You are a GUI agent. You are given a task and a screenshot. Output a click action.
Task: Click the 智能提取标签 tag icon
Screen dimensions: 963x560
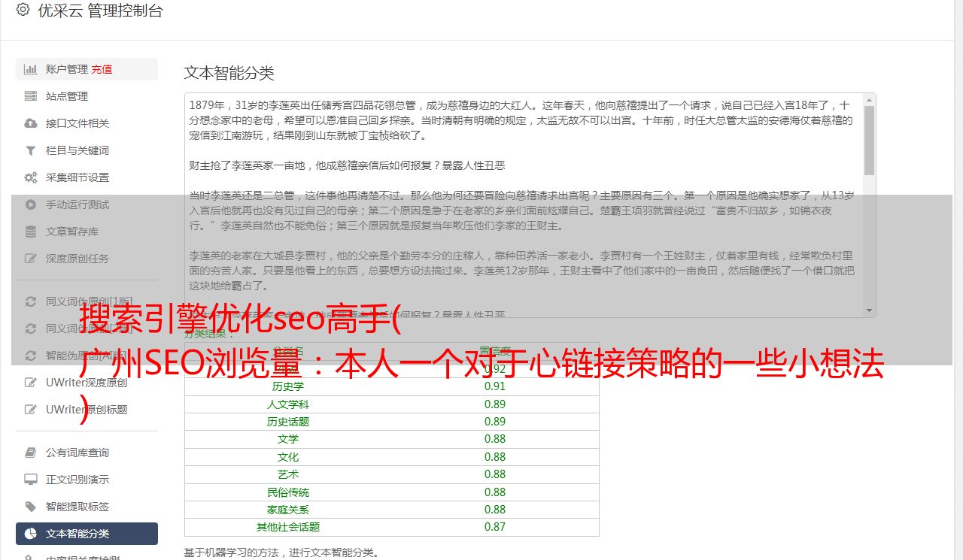[31, 507]
